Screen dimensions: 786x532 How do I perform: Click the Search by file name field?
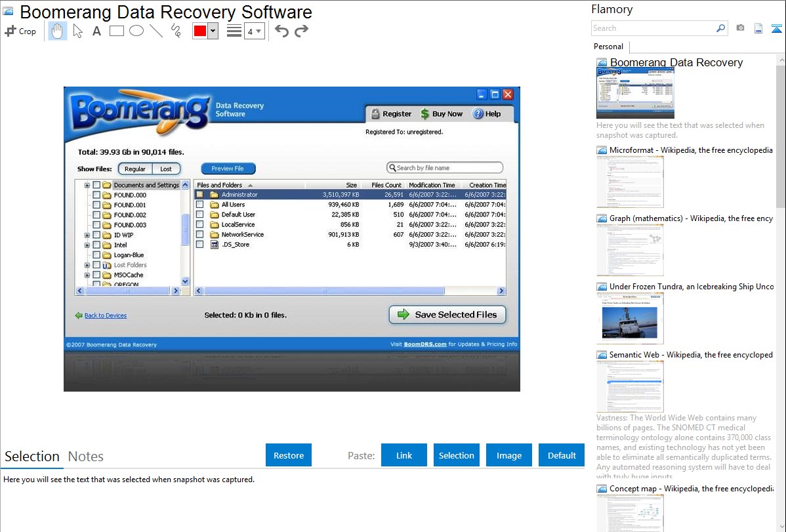(x=445, y=168)
